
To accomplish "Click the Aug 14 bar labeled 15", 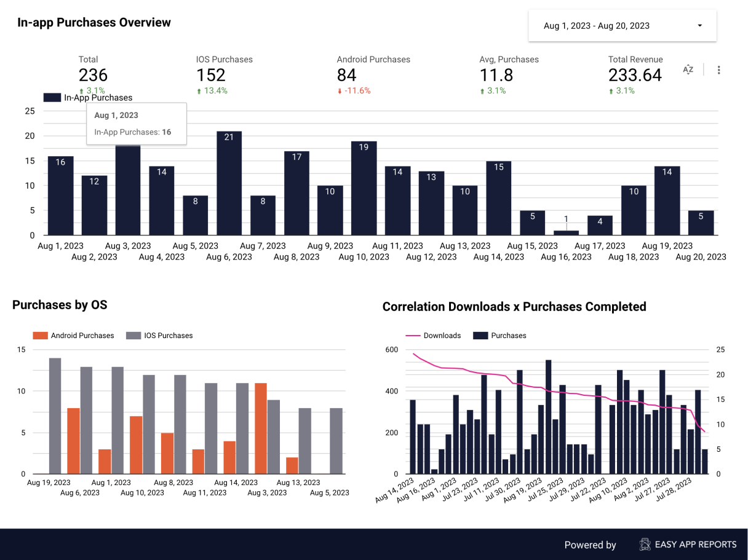I will [x=498, y=198].
